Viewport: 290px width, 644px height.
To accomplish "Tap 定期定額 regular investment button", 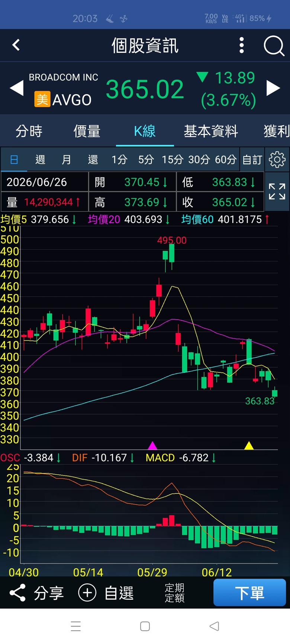I will (174, 593).
